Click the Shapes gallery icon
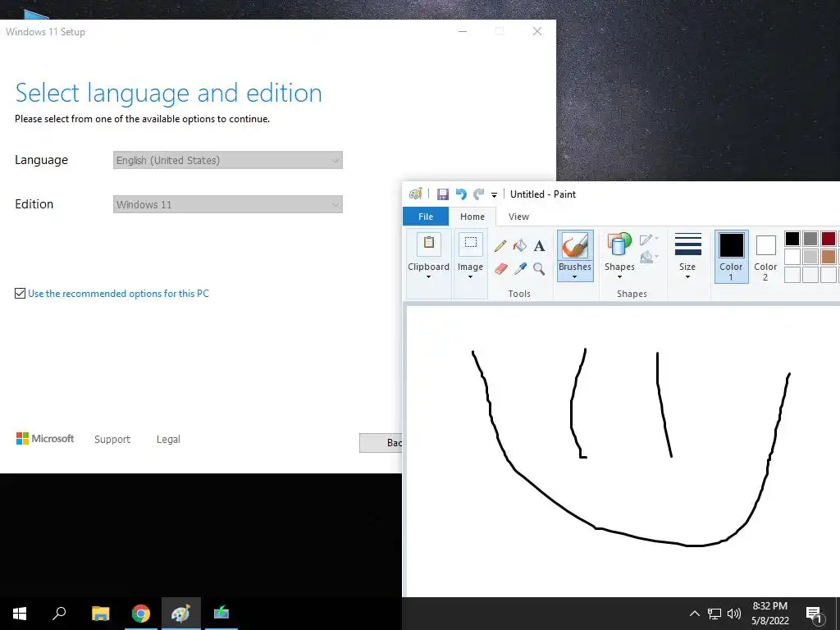The image size is (840, 630). coord(619,244)
